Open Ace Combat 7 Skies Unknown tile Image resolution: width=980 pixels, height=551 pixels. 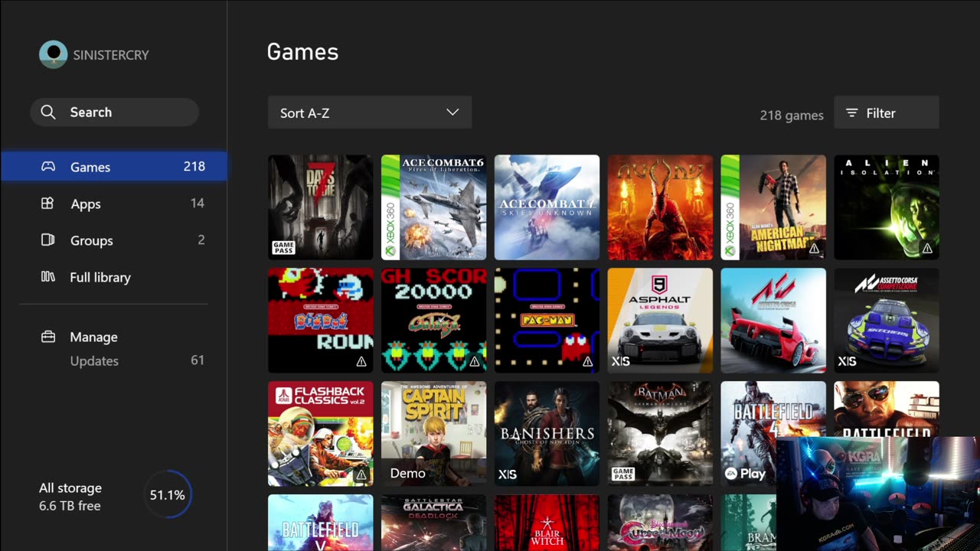tap(547, 207)
